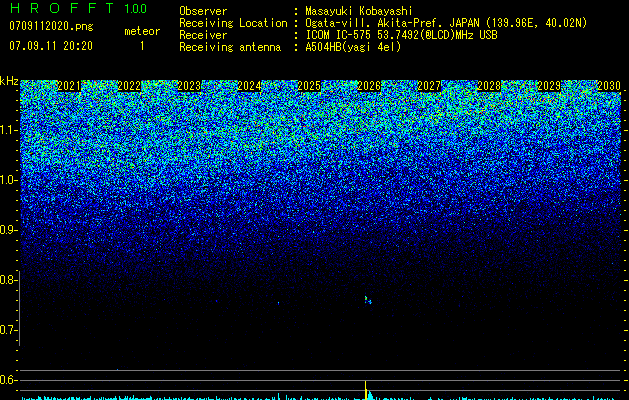Select observer name Masayuki Kobayashi
The width and height of the screenshot is (629, 400).
point(359,11)
